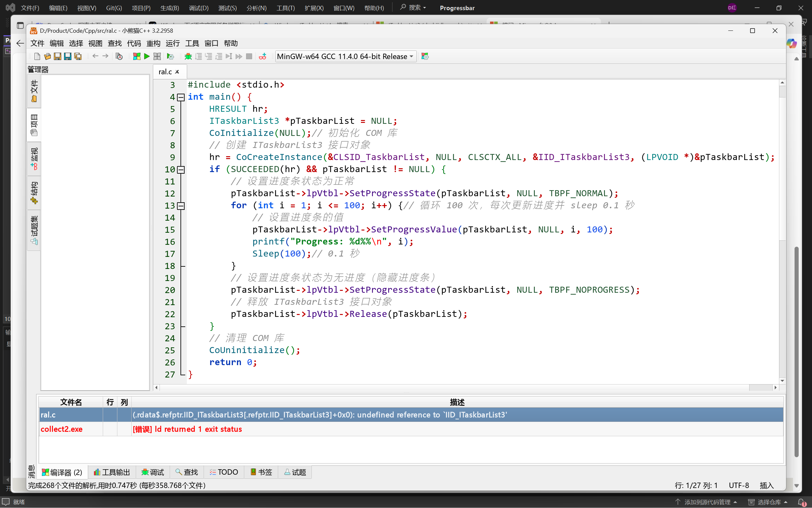Click the editor's vertical scrollbar thumb
The height and width of the screenshot is (508, 812).
point(782,91)
